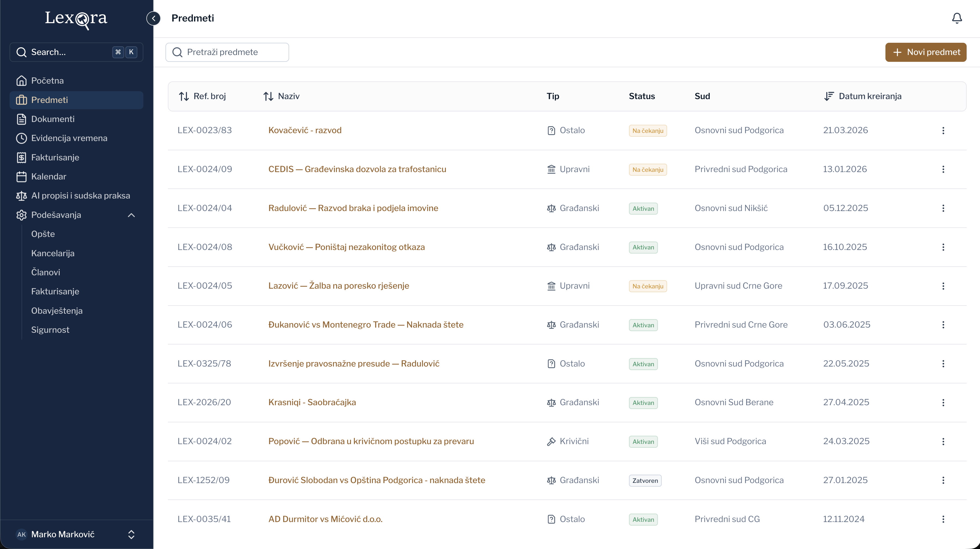980x549 pixels.
Task: Sort the table by Ref. broj
Action: pos(202,96)
